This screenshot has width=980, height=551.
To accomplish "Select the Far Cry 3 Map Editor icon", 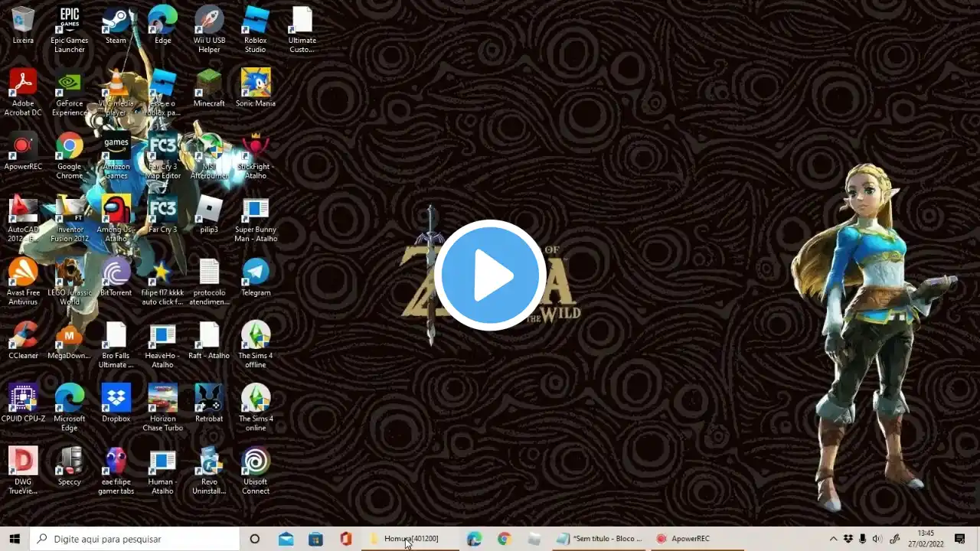I will 162,156.
